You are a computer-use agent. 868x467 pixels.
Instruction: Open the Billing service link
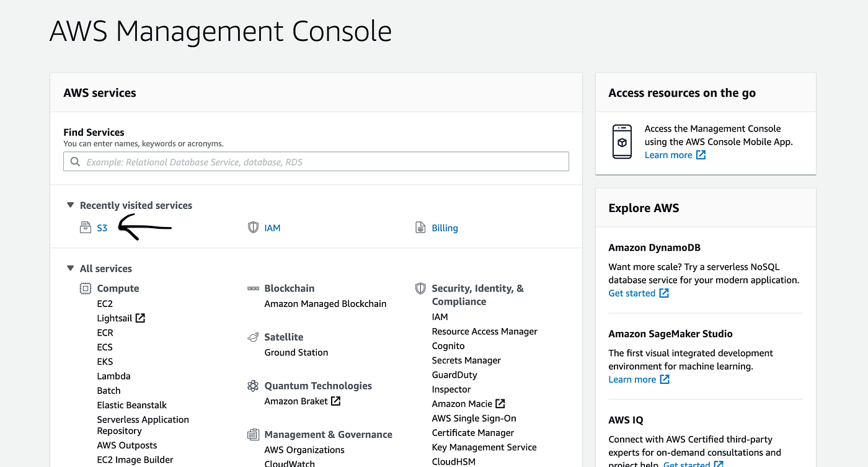(x=445, y=228)
